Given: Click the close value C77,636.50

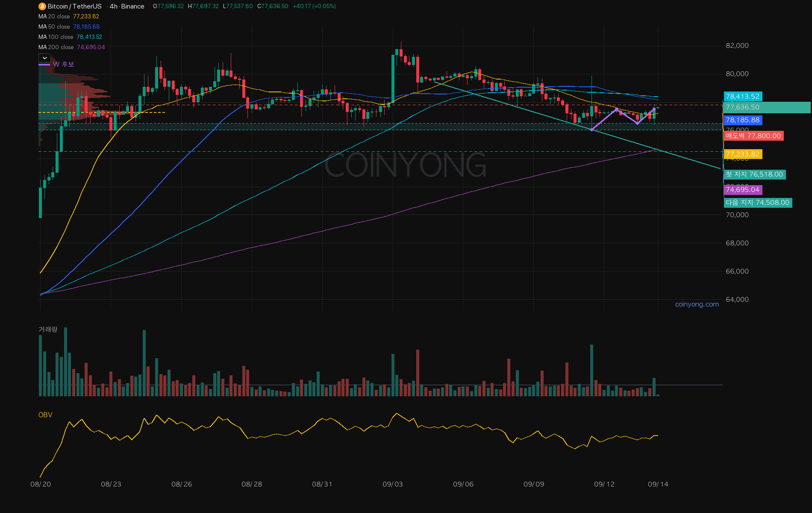Looking at the screenshot, I should click(x=273, y=6).
